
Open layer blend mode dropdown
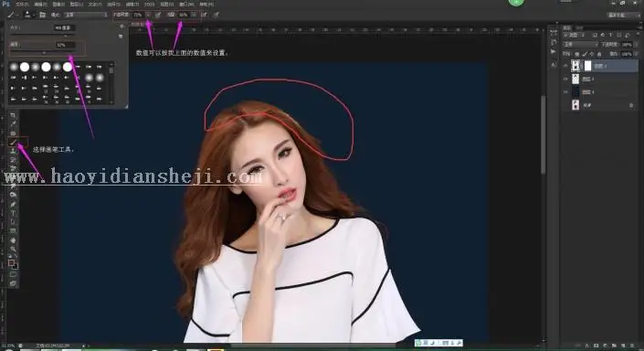tap(580, 45)
